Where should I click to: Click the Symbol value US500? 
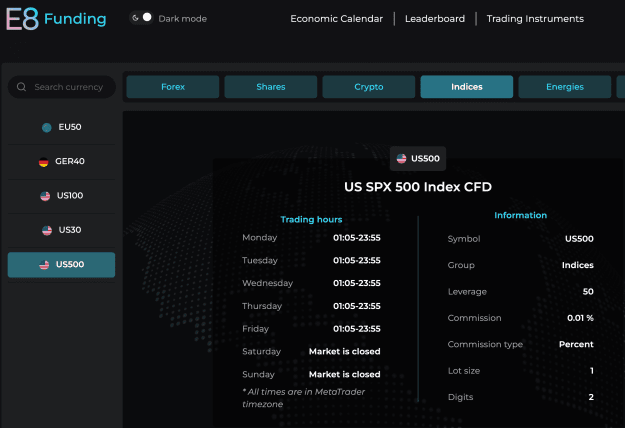579,239
